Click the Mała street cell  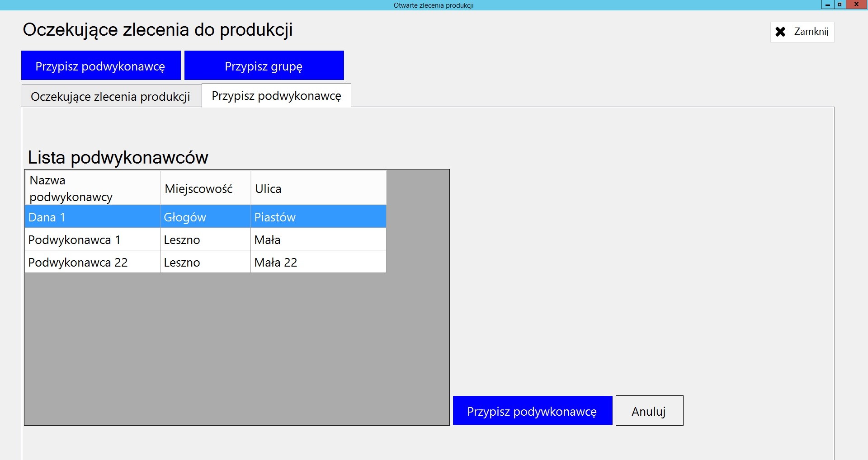tap(319, 239)
